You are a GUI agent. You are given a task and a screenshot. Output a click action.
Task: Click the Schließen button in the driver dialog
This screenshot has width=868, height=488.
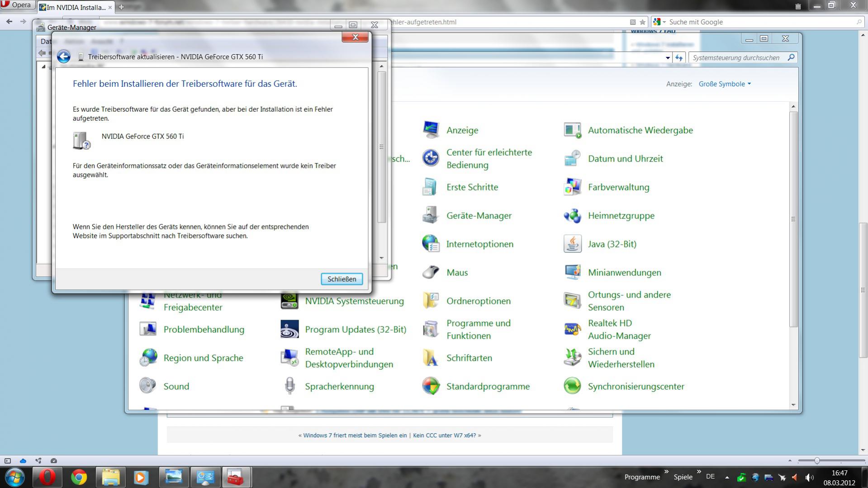tap(342, 279)
